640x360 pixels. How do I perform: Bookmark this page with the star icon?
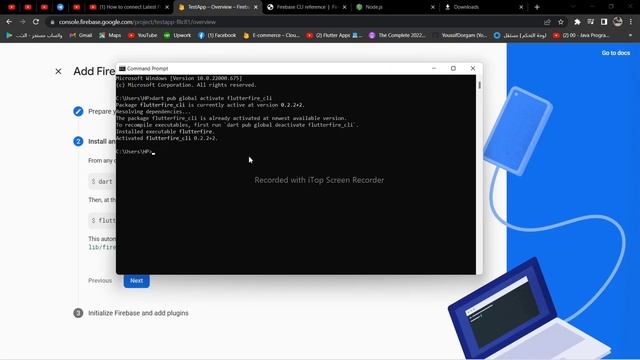coord(561,22)
